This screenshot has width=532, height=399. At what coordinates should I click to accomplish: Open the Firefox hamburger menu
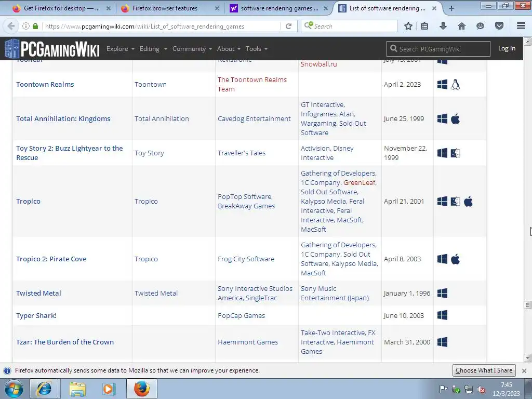point(521,26)
